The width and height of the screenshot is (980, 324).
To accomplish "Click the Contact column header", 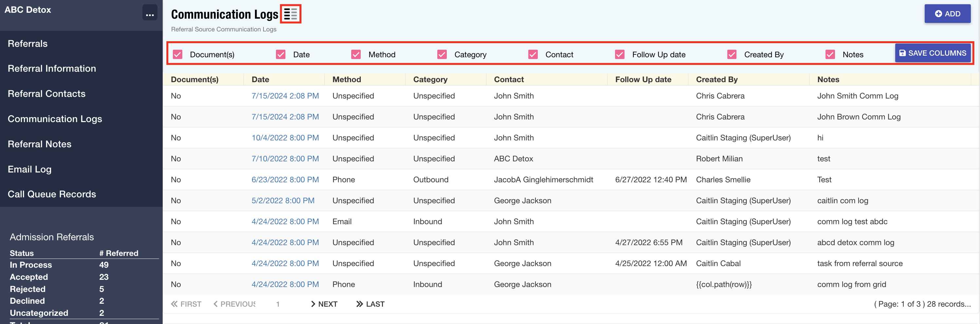I will [509, 80].
